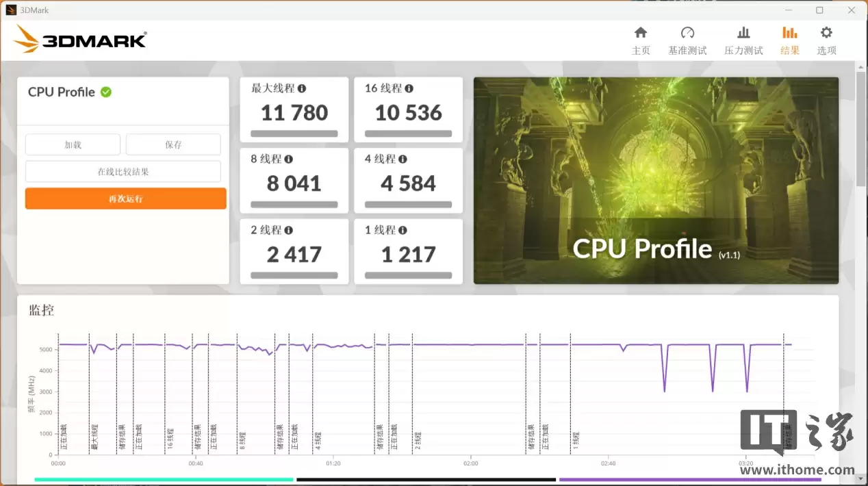Click the 保存 (Save) button
The height and width of the screenshot is (486, 868).
(x=173, y=144)
